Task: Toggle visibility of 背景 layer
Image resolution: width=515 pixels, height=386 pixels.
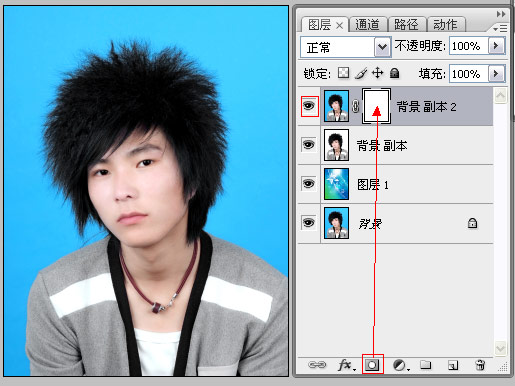Action: coord(309,222)
